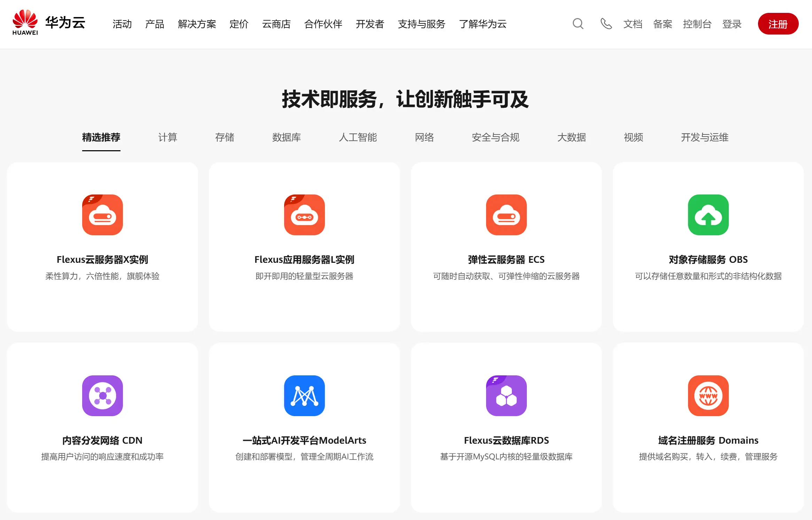The width and height of the screenshot is (812, 520).
Task: Open the 解决方案 menu
Action: pos(197,24)
